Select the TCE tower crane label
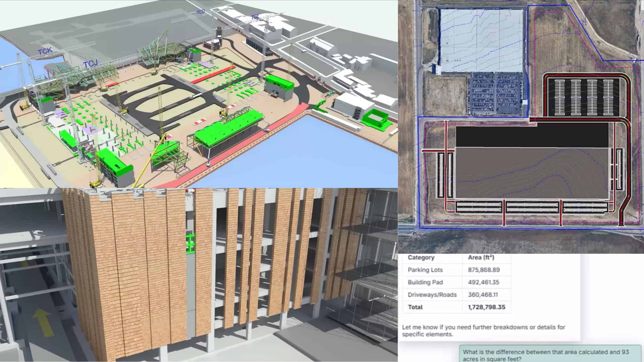644x362 pixels. tap(255, 16)
